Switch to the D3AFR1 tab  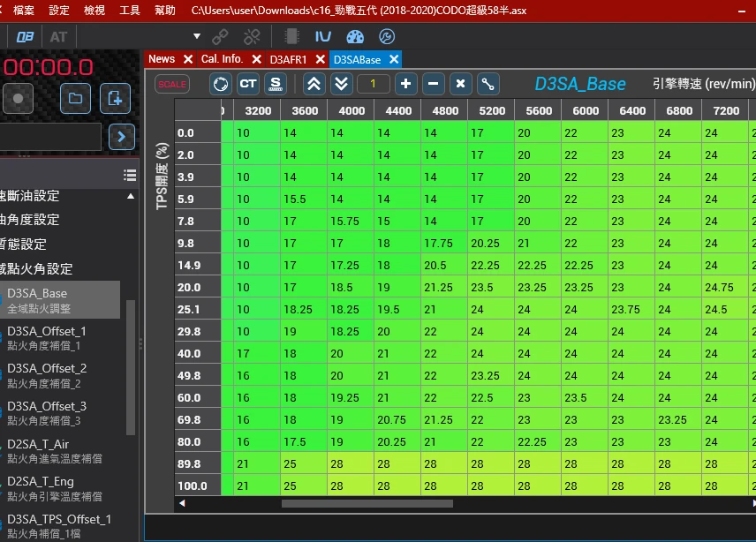click(x=288, y=60)
